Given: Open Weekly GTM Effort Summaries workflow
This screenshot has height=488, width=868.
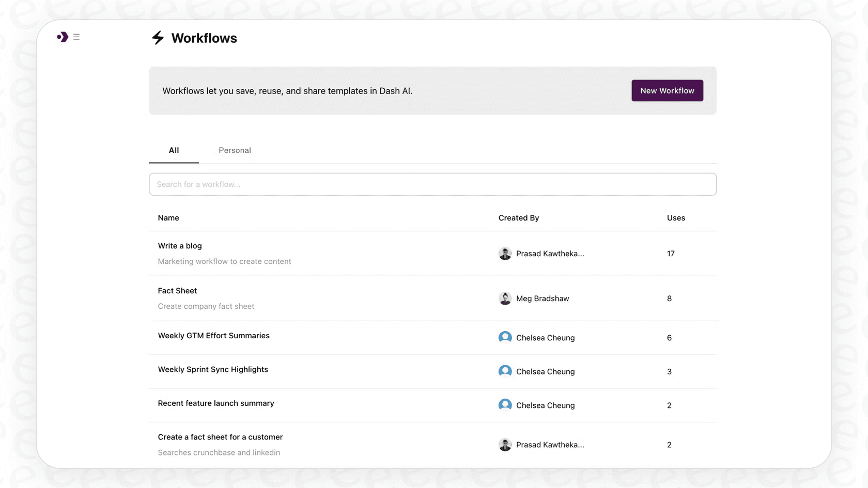Looking at the screenshot, I should [x=213, y=336].
